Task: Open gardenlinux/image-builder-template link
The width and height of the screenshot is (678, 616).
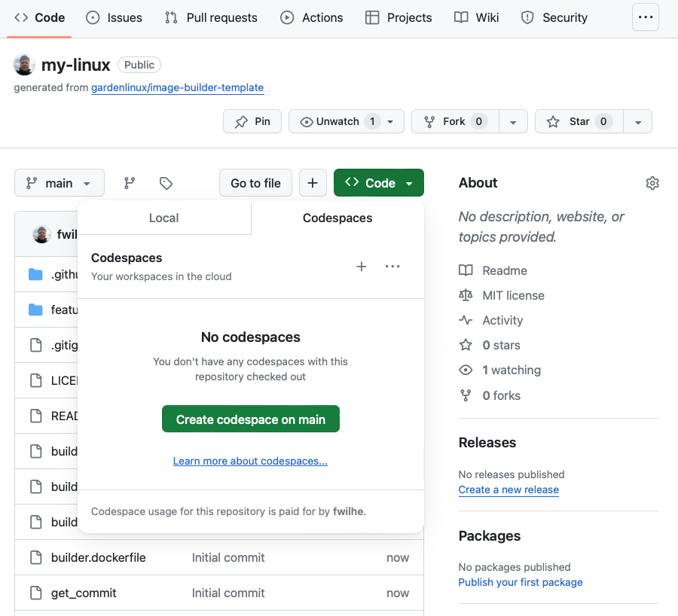Action: click(x=177, y=87)
